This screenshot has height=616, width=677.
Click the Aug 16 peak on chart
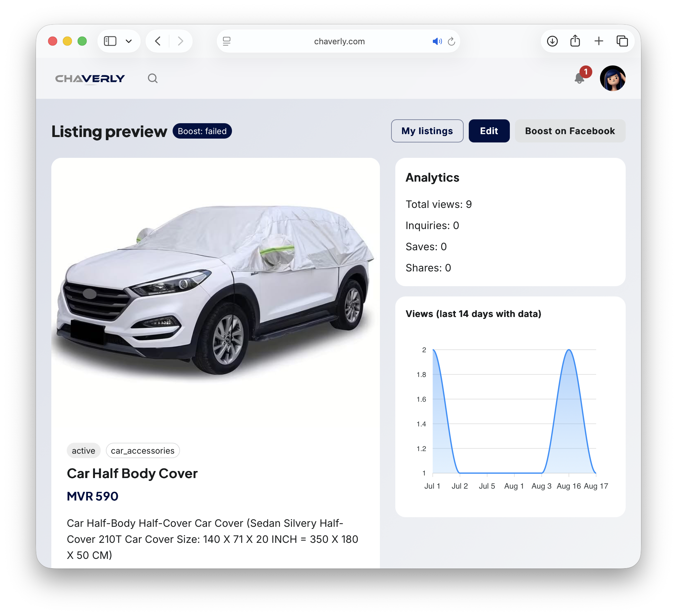click(569, 350)
